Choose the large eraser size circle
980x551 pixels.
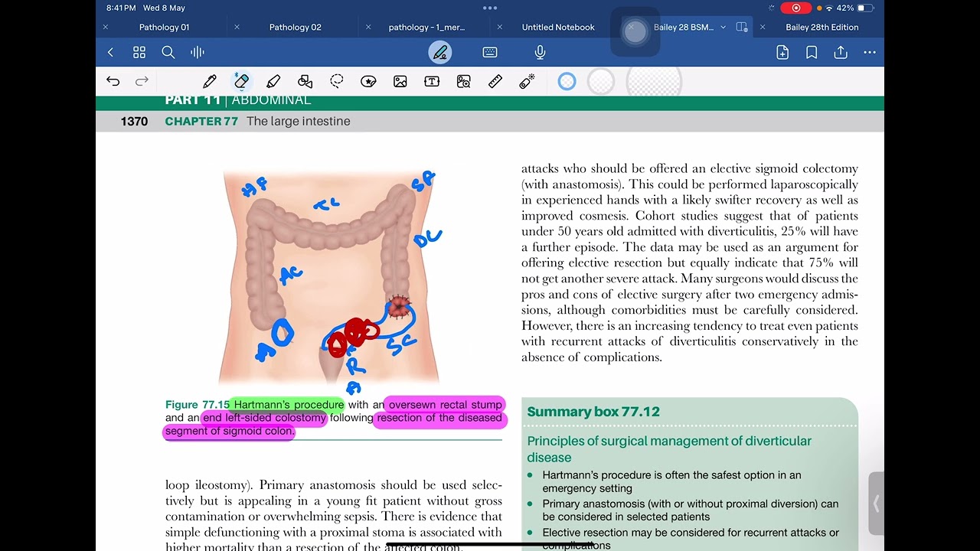click(x=654, y=81)
